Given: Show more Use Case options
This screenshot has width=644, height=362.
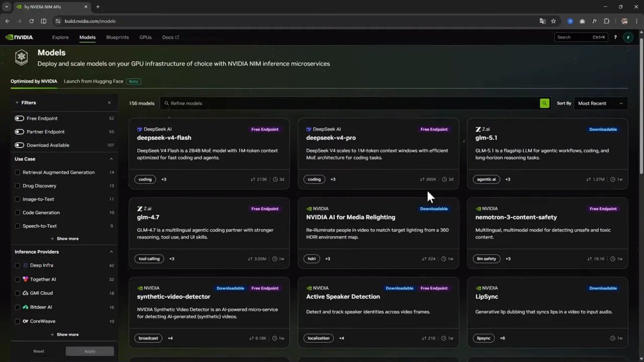Looking at the screenshot, I should [x=64, y=239].
